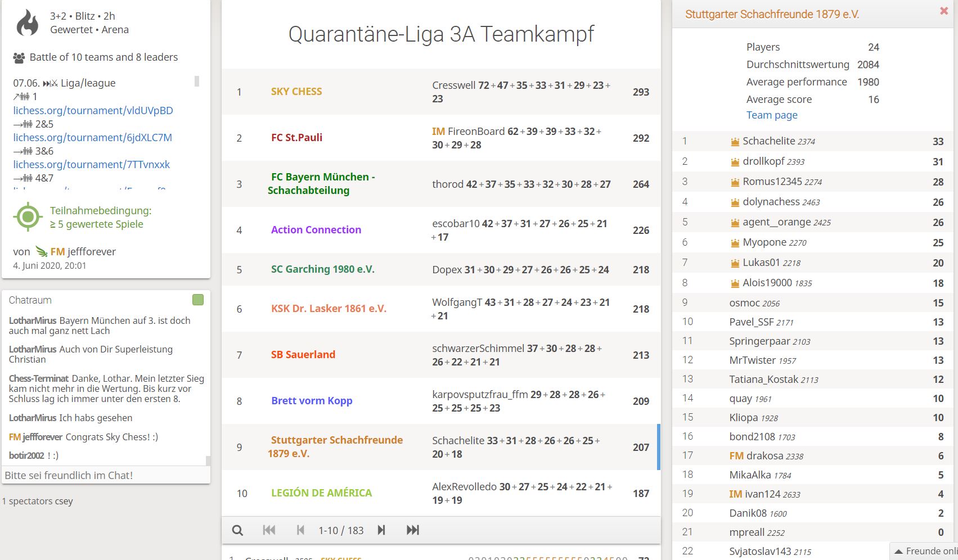
Task: Jump to last page of standings
Action: coord(413,530)
